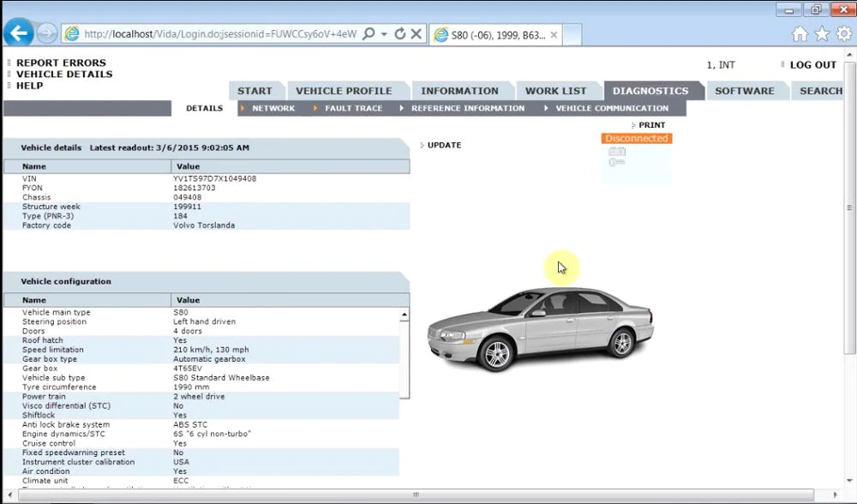Click the Chassis value 049408
The height and width of the screenshot is (504, 857).
pos(187,197)
